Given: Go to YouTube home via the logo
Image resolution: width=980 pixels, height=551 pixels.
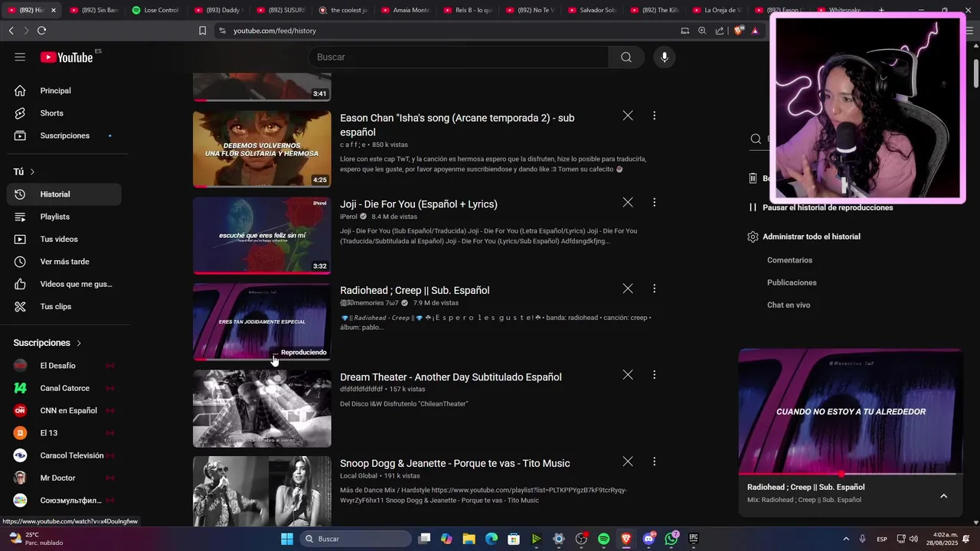Looking at the screenshot, I should pos(67,57).
